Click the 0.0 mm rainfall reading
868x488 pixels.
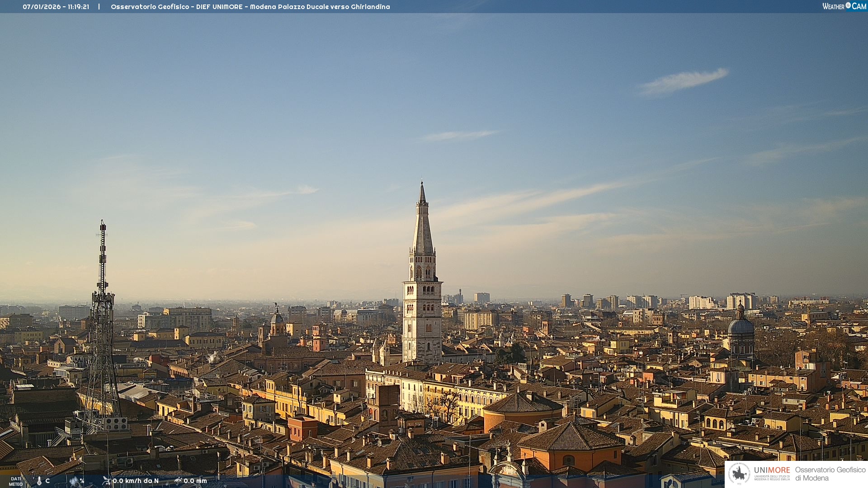(195, 481)
